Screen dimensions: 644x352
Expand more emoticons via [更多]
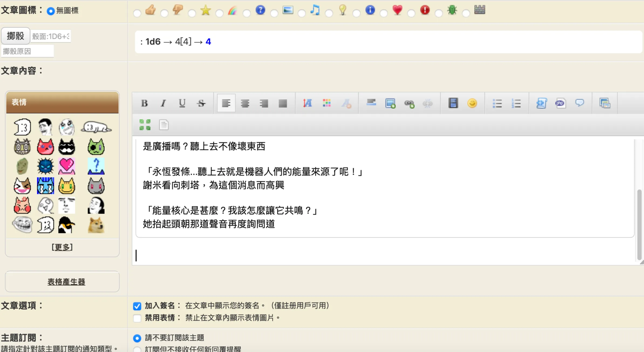click(x=62, y=247)
